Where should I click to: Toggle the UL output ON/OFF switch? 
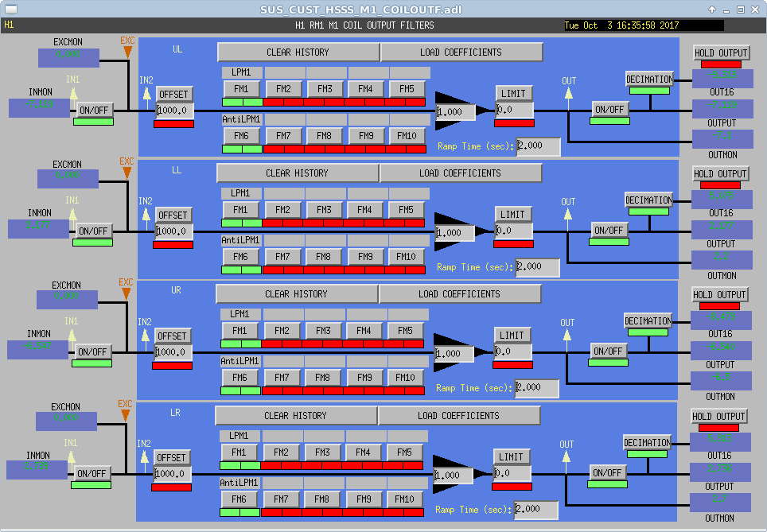click(x=609, y=110)
